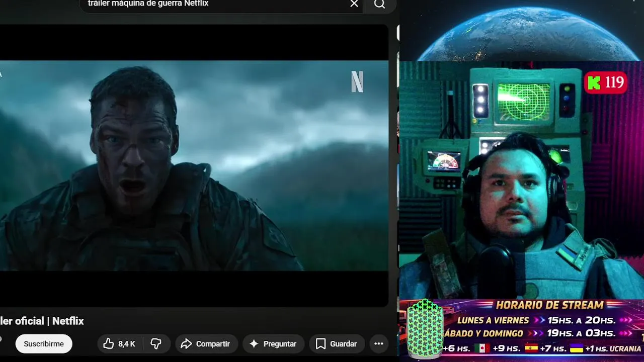Click the Spain flag in schedule banner

pyautogui.click(x=531, y=348)
